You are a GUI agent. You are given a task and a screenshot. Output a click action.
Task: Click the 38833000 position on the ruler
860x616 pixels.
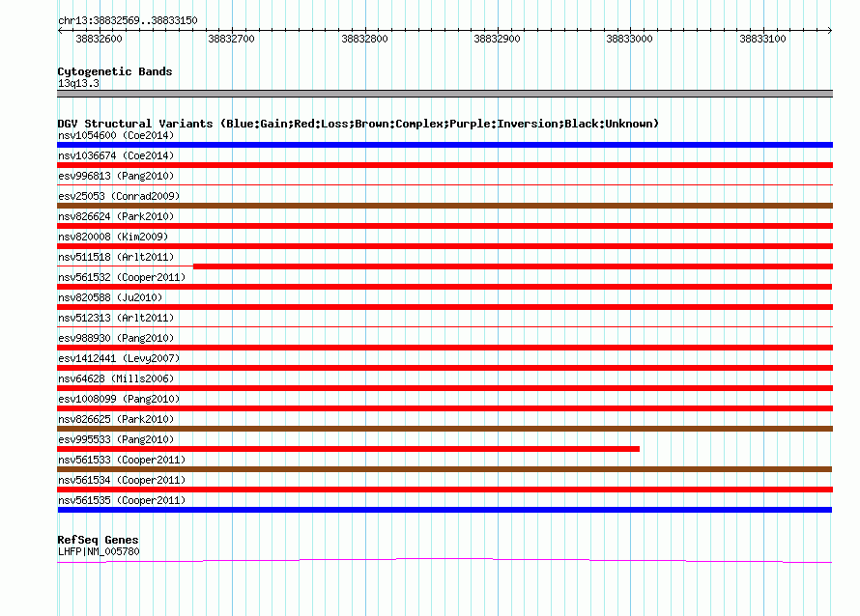click(x=629, y=39)
